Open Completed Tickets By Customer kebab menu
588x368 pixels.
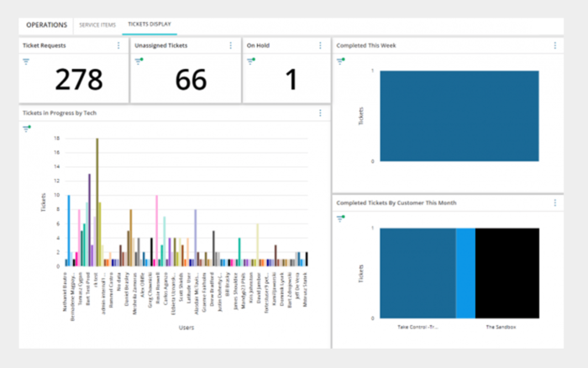point(554,202)
